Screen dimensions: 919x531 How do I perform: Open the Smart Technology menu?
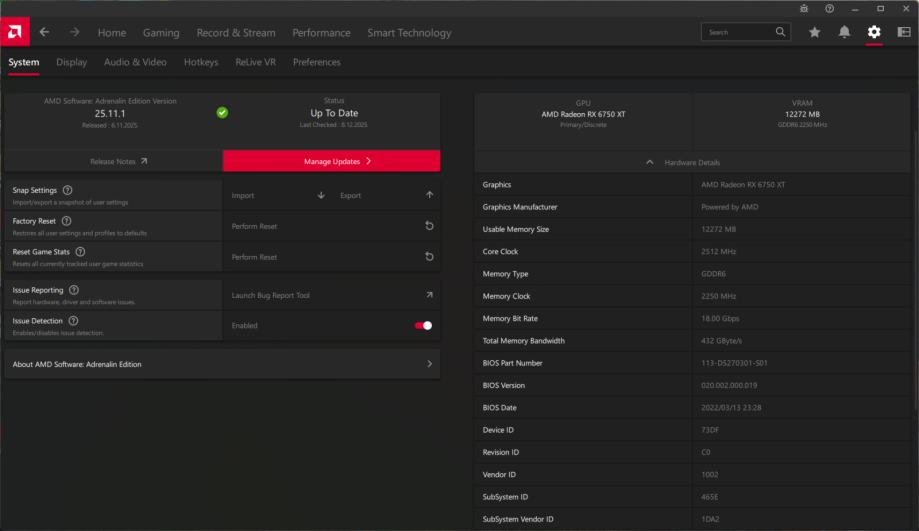tap(409, 33)
